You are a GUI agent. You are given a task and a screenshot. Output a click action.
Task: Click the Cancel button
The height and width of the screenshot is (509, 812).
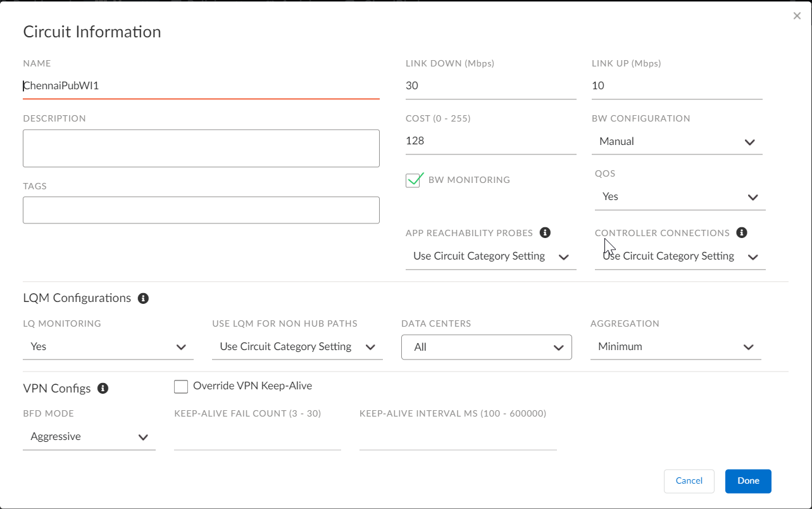click(689, 481)
